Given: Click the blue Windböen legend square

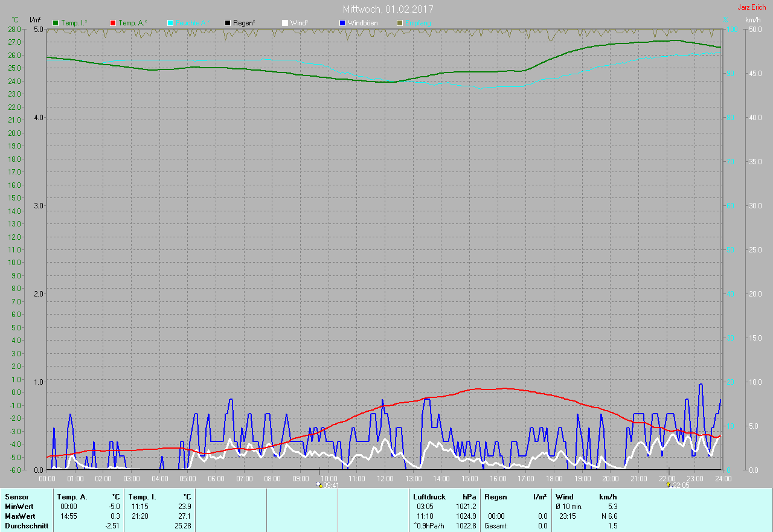Looking at the screenshot, I should [x=342, y=23].
